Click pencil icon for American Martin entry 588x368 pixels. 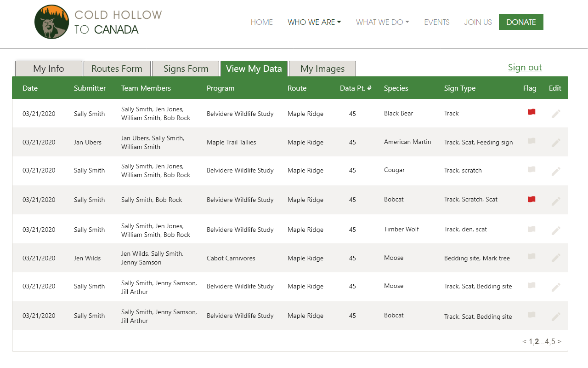click(x=556, y=143)
